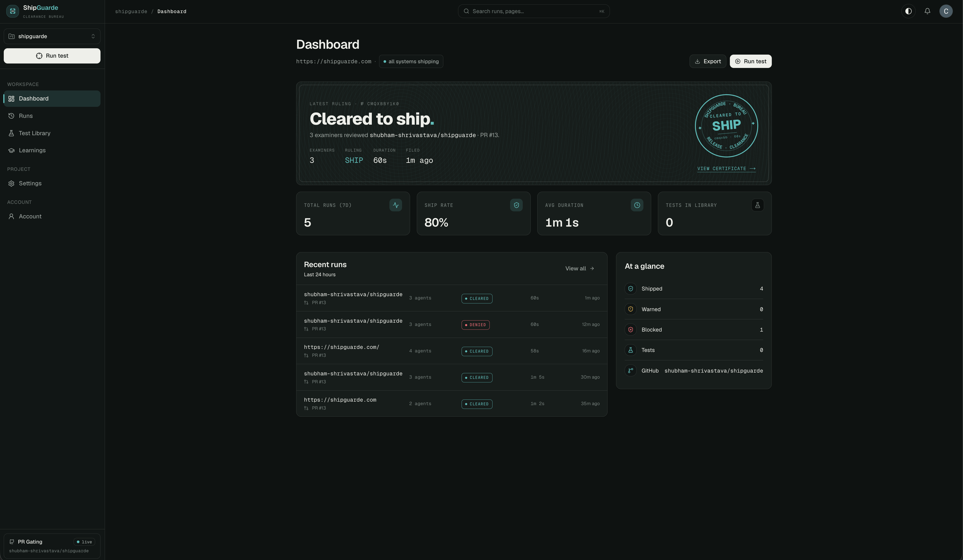
Task: Toggle the dark/light theme icon
Action: (908, 11)
